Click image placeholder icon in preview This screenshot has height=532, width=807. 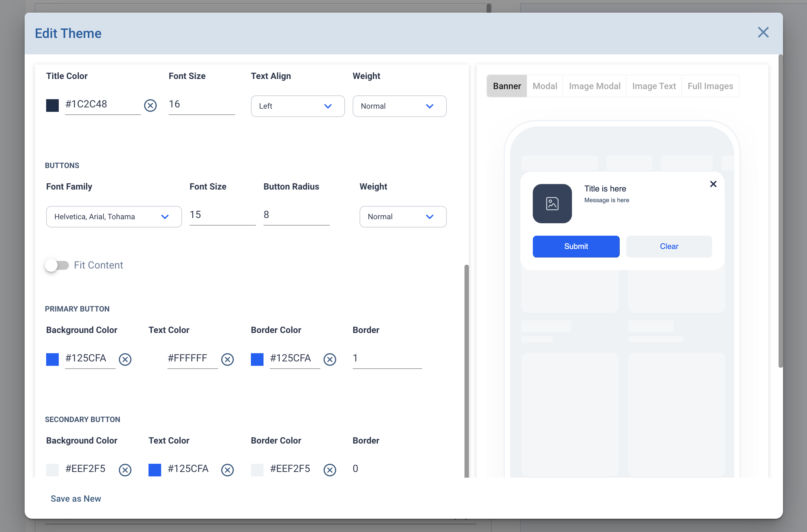[x=552, y=203]
